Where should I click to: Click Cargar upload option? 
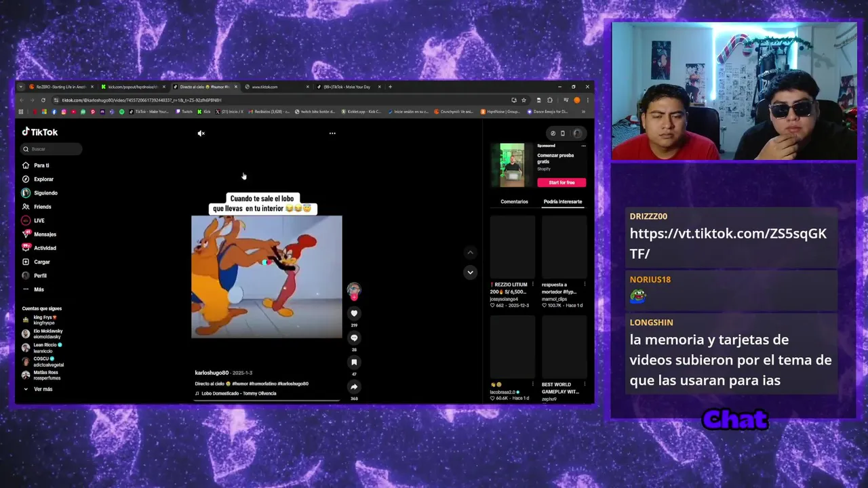point(35,262)
